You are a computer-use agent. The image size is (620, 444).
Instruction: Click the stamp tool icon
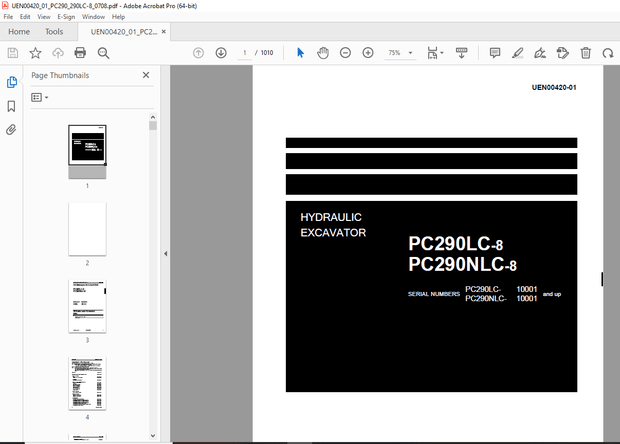tap(563, 53)
